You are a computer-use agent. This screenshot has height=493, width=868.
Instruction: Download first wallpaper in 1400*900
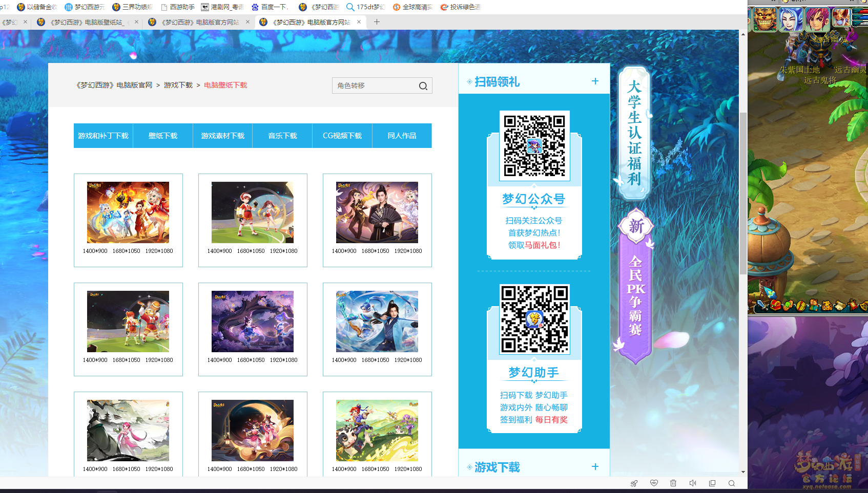tap(95, 251)
